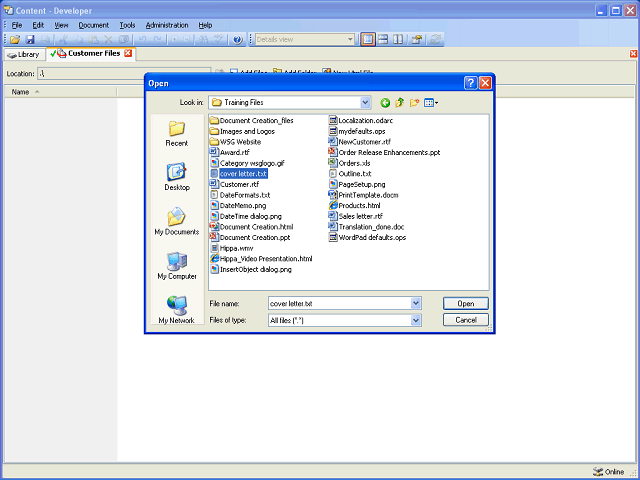Open the Tools menu
This screenshot has height=480, width=640.
[127, 25]
